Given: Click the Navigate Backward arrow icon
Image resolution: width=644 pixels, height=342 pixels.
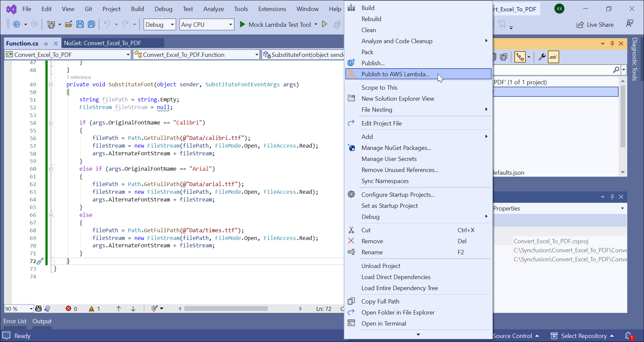Looking at the screenshot, I should click(16, 24).
